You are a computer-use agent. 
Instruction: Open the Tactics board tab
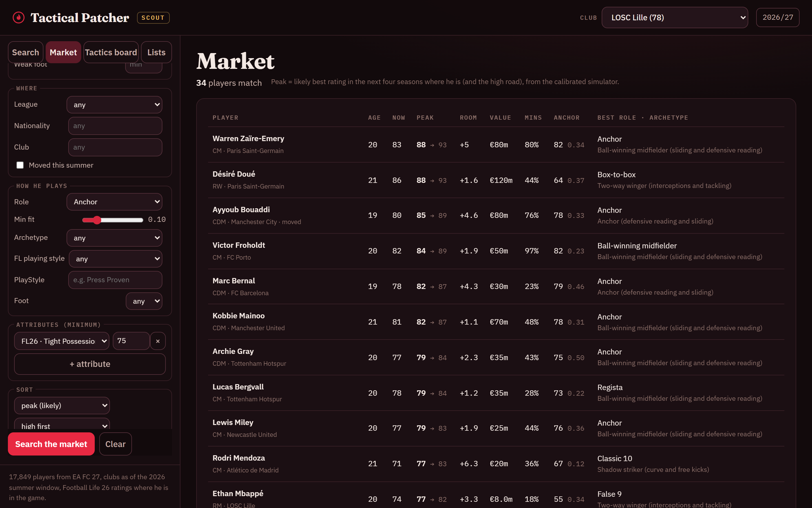[x=111, y=52]
